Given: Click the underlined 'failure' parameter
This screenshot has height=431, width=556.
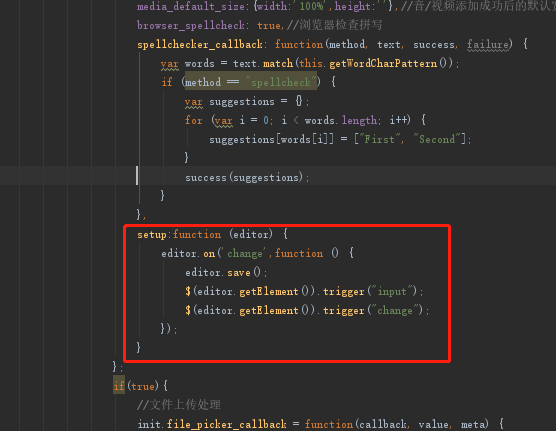Looking at the screenshot, I should pos(487,44).
